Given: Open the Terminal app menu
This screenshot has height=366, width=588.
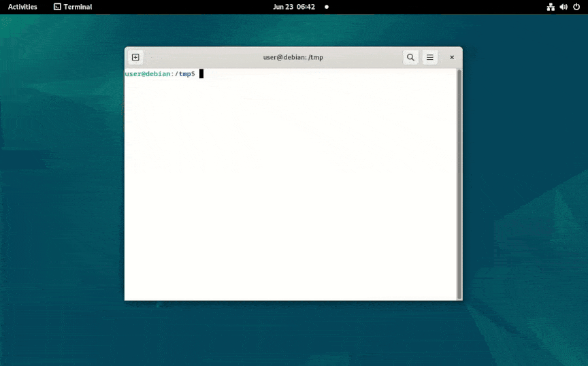Looking at the screenshot, I should [73, 7].
